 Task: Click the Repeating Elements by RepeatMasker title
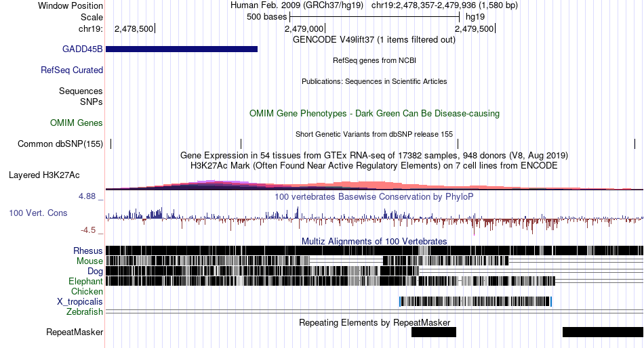[x=375, y=322]
